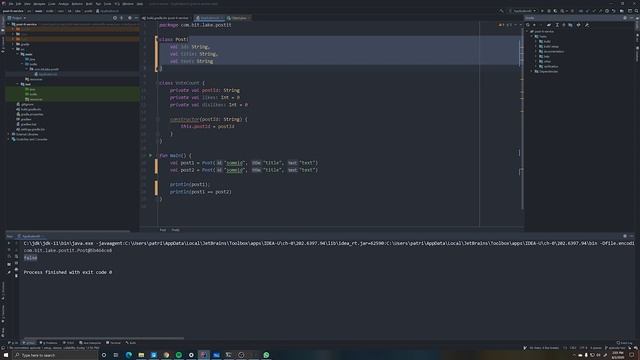Open the Gradle panel options gear icon
640x360 pixels.
click(x=624, y=18)
